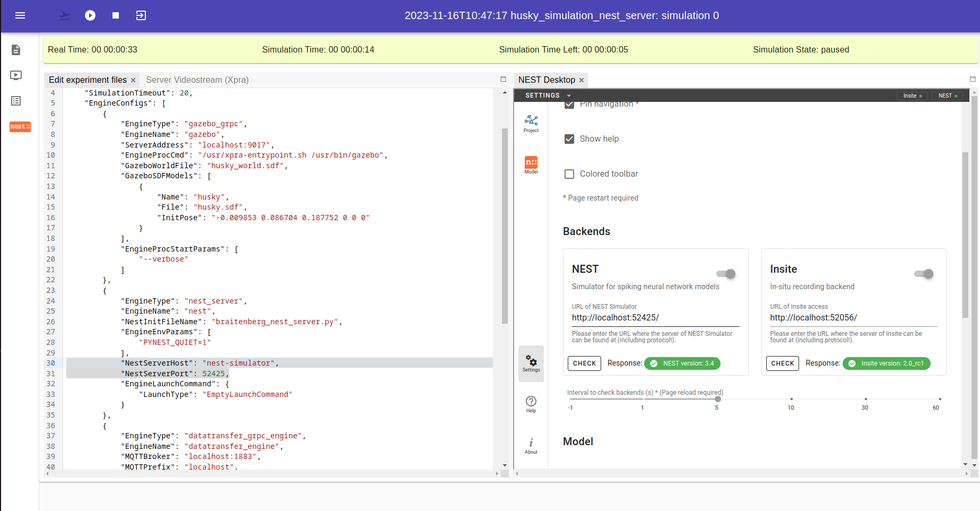This screenshot has height=511, width=980.
Task: Click the code editor vertical scrollbar
Action: pyautogui.click(x=505, y=226)
